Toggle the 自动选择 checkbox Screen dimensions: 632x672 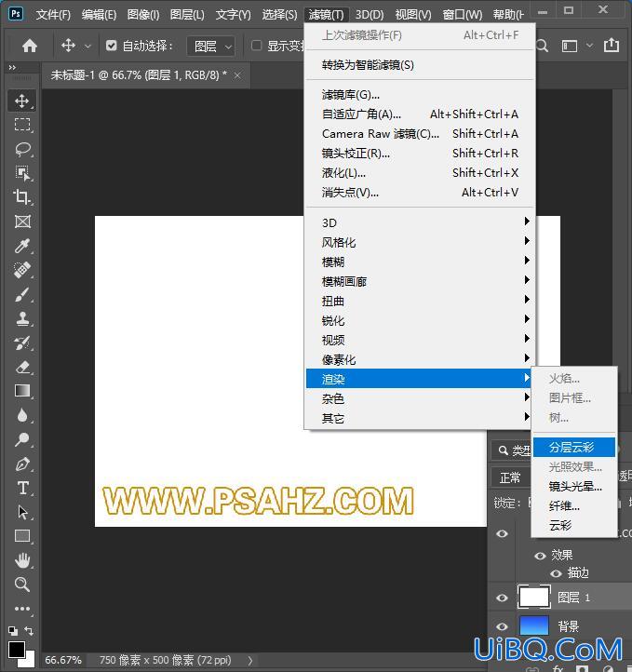[x=112, y=46]
